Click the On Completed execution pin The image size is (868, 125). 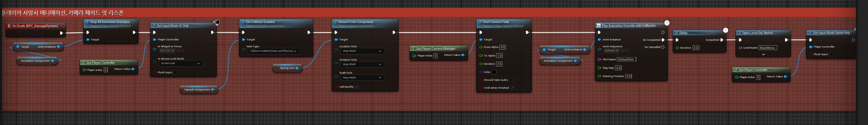[x=663, y=40]
